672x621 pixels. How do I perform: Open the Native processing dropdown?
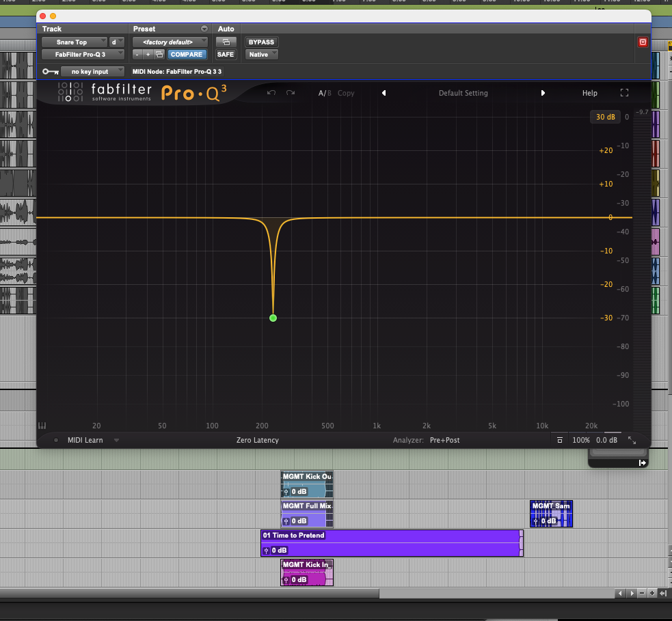[260, 54]
